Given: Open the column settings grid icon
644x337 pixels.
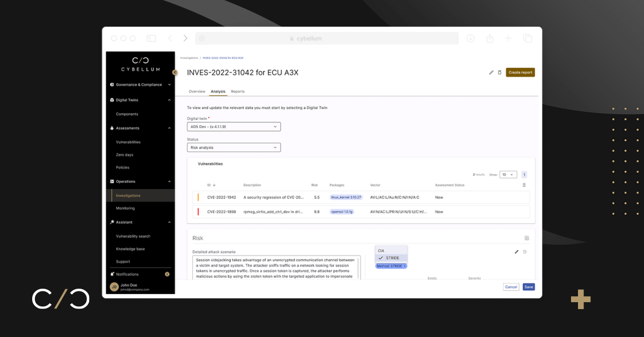Looking at the screenshot, I should click(524, 185).
